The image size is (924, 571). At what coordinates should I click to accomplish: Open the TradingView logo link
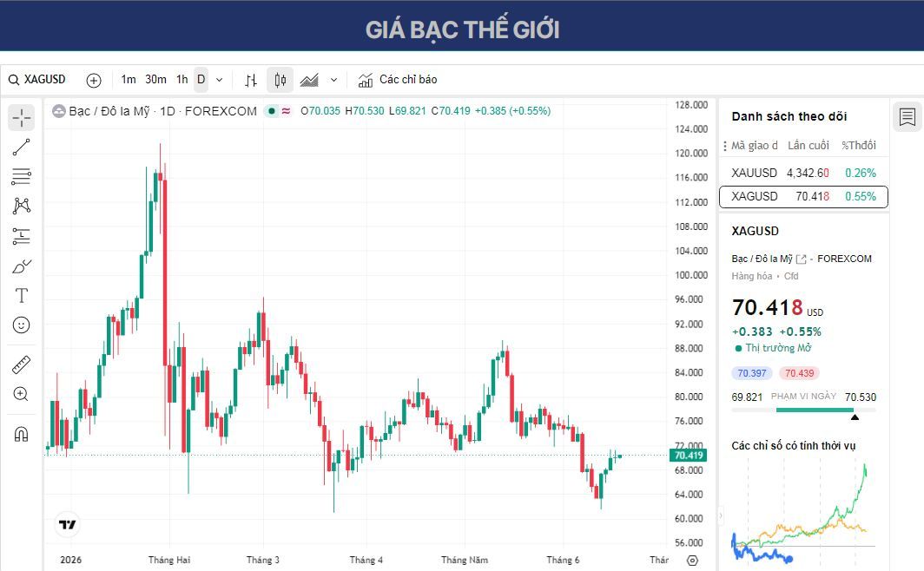coord(67,524)
